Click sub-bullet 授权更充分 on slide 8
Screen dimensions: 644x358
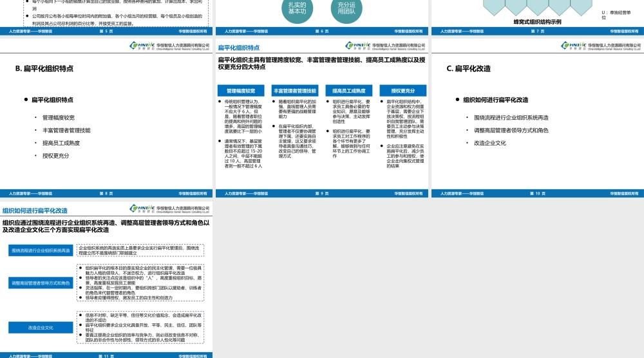click(x=55, y=156)
